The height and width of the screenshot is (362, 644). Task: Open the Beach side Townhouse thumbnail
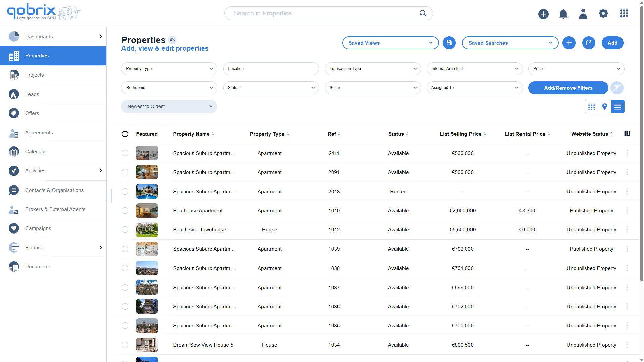coord(147,230)
